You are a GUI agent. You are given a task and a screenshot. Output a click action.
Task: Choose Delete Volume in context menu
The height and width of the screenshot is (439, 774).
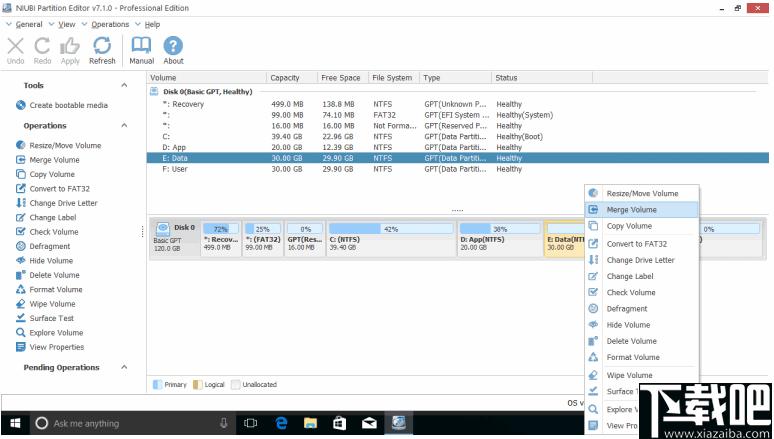click(642, 341)
